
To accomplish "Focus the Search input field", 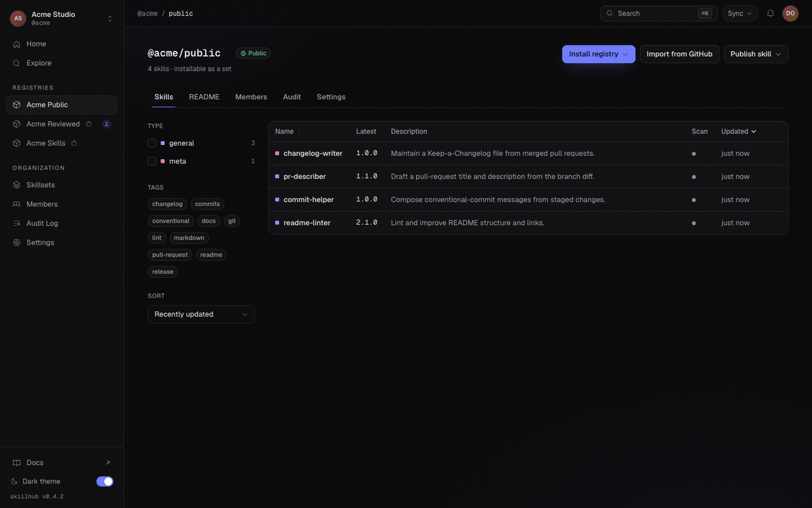I will click(x=659, y=14).
